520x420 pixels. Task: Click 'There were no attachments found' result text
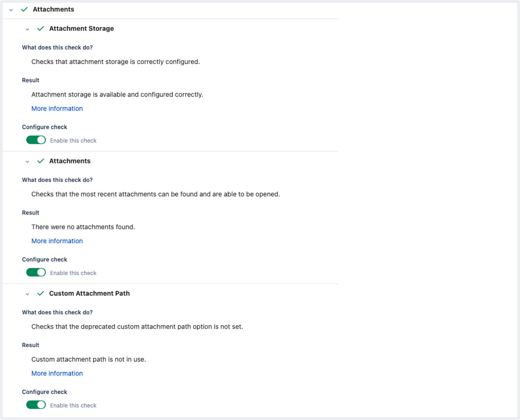83,227
